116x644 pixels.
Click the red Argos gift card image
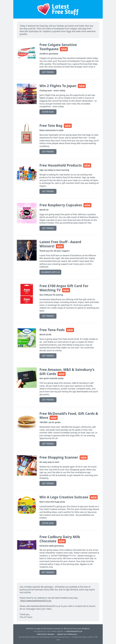click(27, 294)
